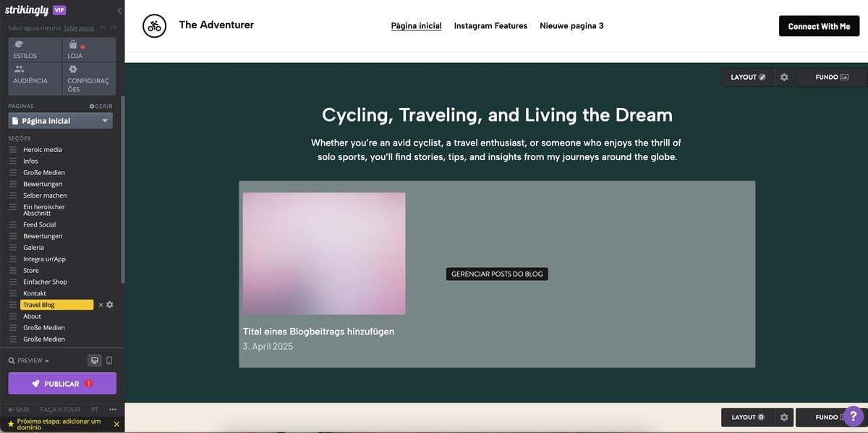Click the top Fundo background button

click(x=831, y=77)
